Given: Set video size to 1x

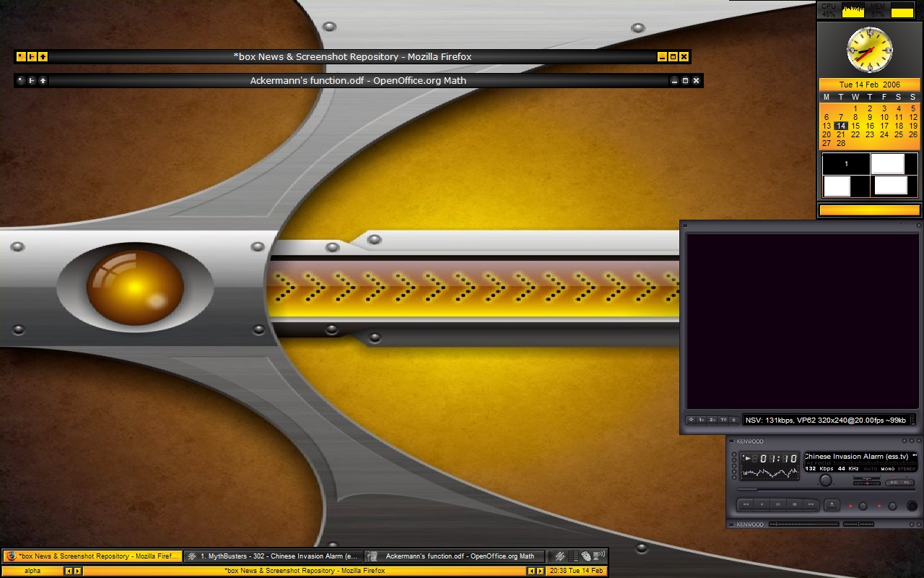Looking at the screenshot, I should pyautogui.click(x=702, y=420).
